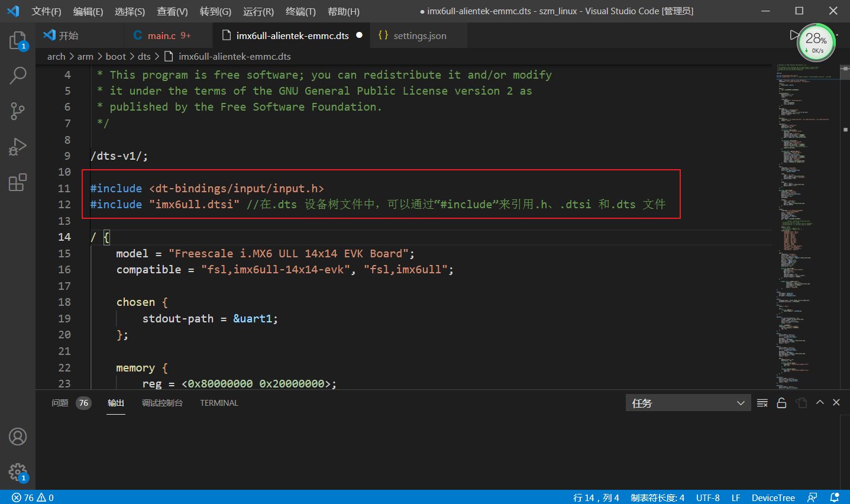This screenshot has width=850, height=504.
Task: Click the 行 14, 列 4 cursor position
Action: (596, 497)
